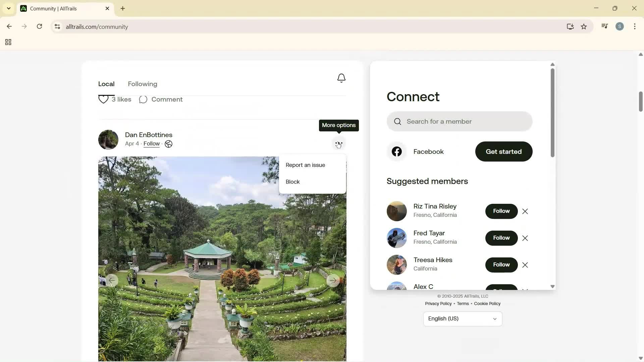This screenshot has height=362, width=644.
Task: Dismiss the Riz Tina Risley suggestion
Action: click(x=525, y=212)
